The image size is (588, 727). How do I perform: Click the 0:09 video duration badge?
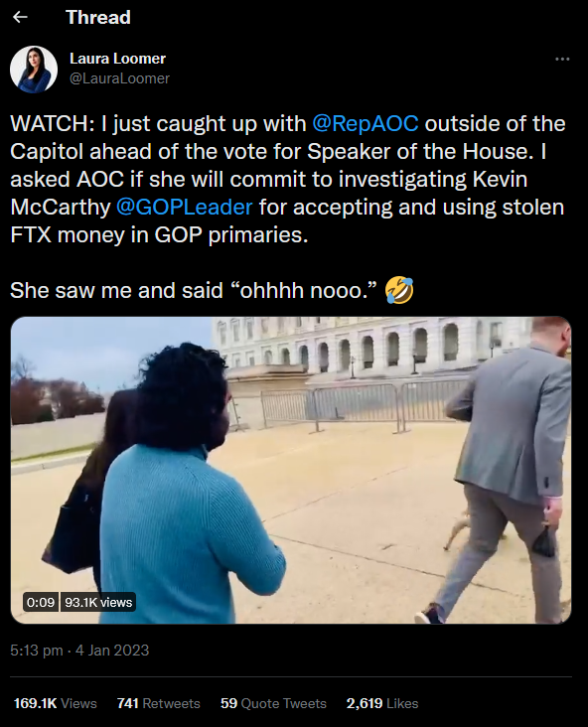(x=41, y=602)
